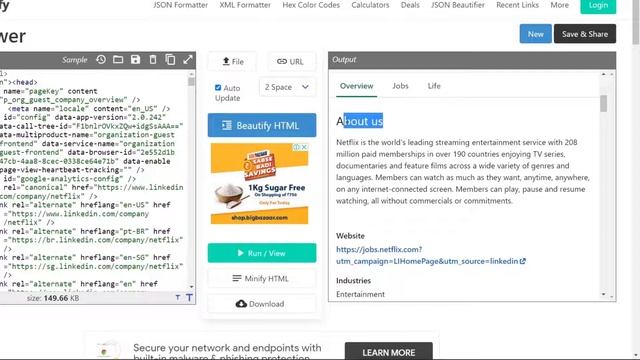Open JSON Formatter in top navigation
This screenshot has width=640, height=360.
pyautogui.click(x=180, y=5)
